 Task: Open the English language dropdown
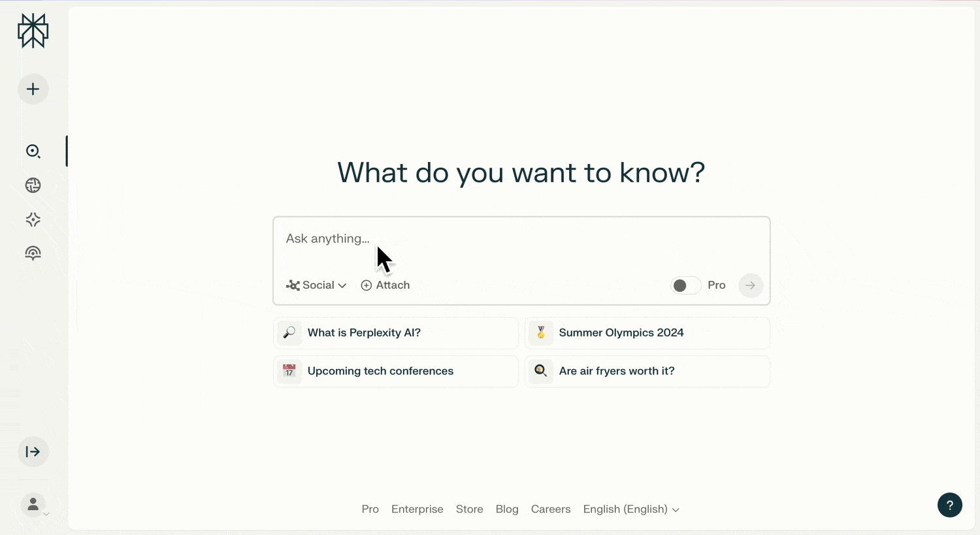tap(630, 510)
